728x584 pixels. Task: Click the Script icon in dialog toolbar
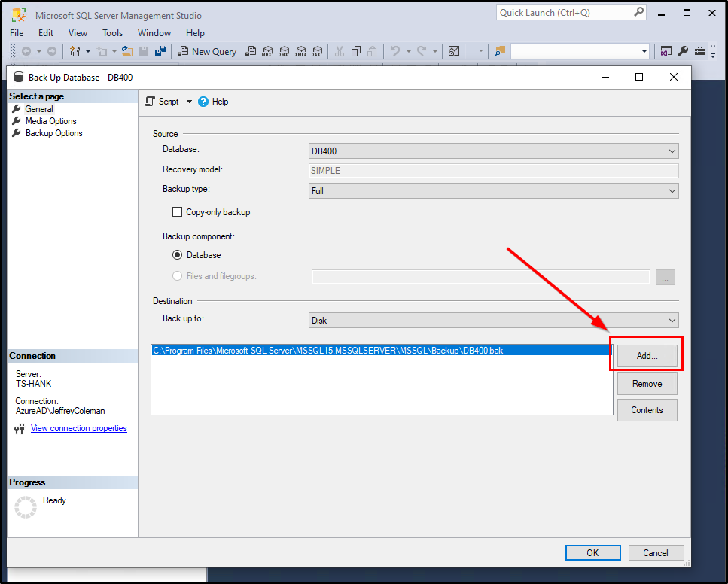click(x=150, y=102)
